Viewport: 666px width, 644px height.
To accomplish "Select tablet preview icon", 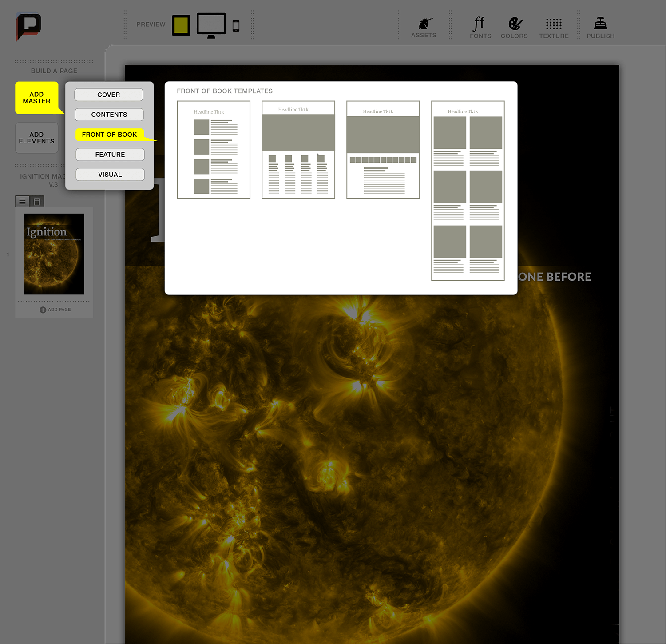I will (181, 25).
